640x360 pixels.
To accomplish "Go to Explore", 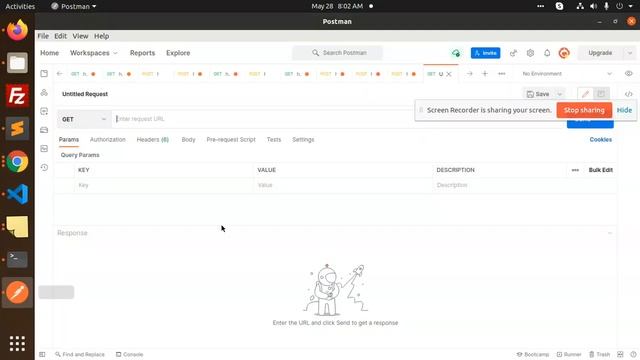I will (x=178, y=53).
